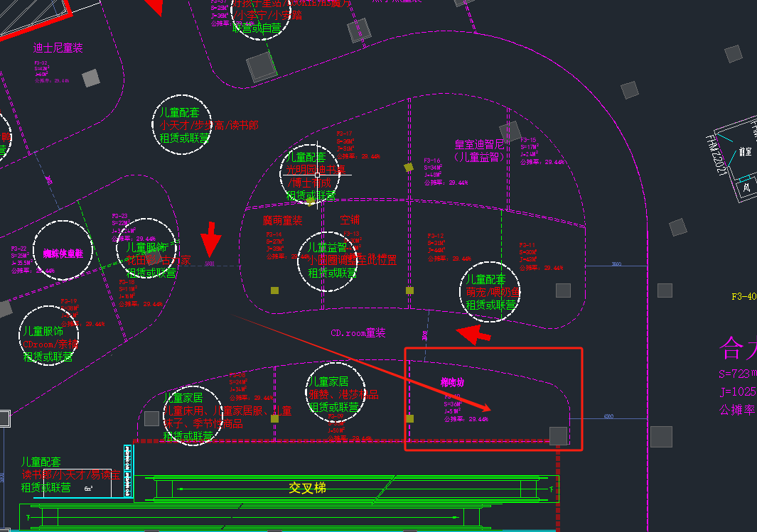Click the red downward arrow marker

click(x=210, y=240)
